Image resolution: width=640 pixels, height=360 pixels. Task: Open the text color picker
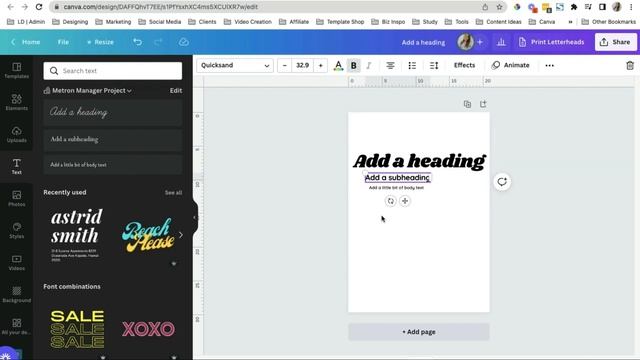[x=338, y=65]
